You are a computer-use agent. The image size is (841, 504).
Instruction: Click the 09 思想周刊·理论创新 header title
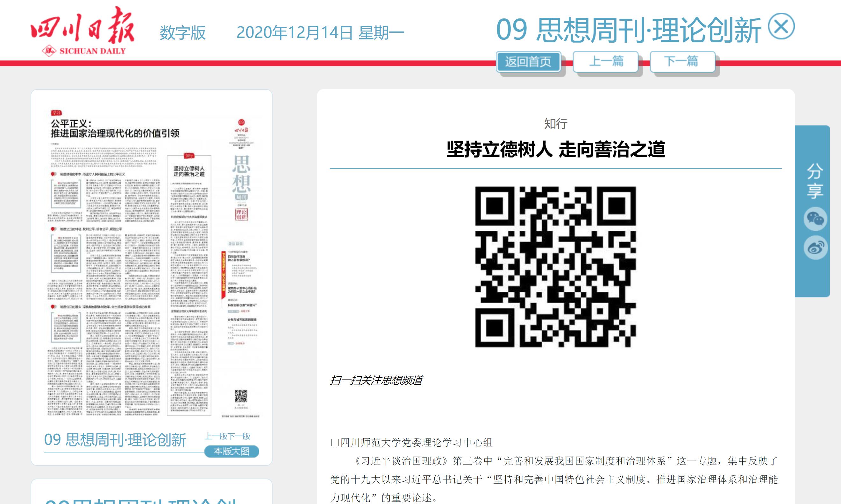[628, 30]
